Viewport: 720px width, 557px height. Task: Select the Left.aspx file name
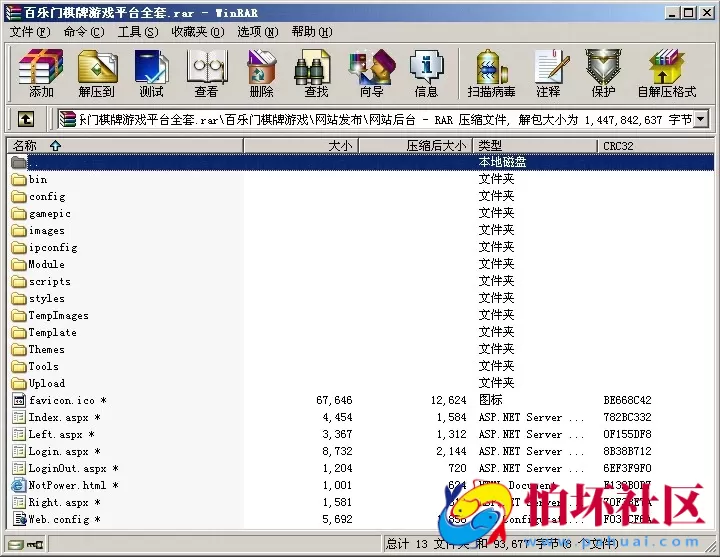pyautogui.click(x=62, y=434)
